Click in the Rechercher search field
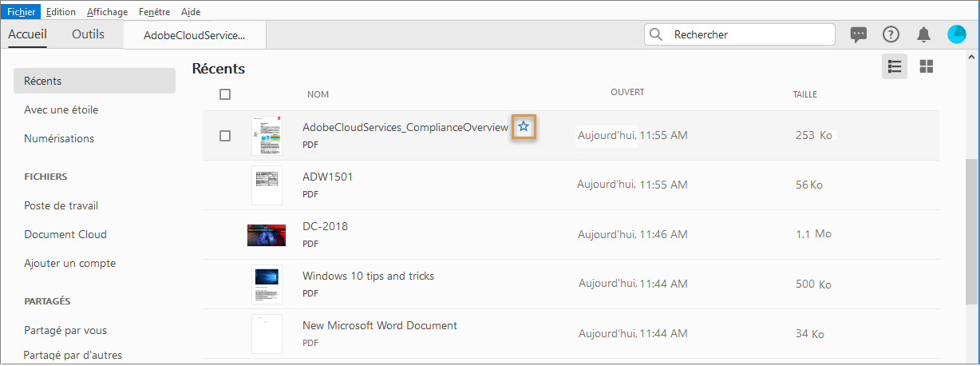 pyautogui.click(x=750, y=34)
